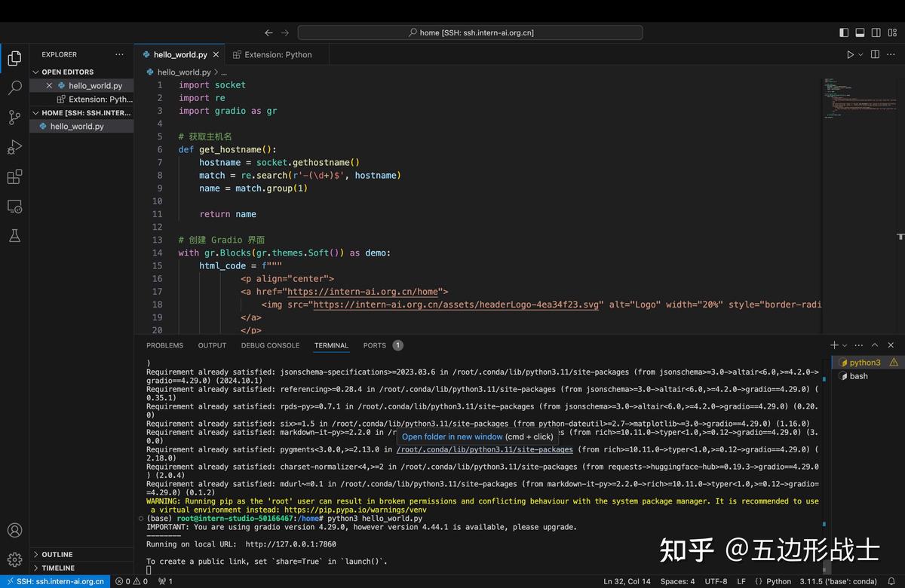
Task: Open the Remote Explorer view
Action: 14,207
